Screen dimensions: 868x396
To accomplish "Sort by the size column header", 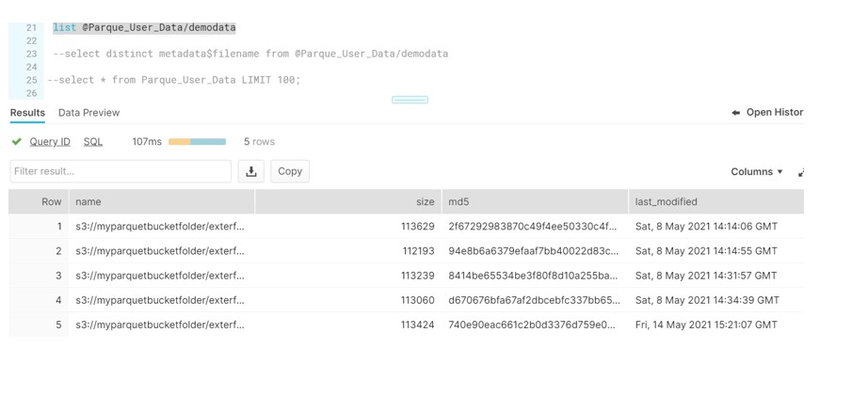I will [x=426, y=202].
